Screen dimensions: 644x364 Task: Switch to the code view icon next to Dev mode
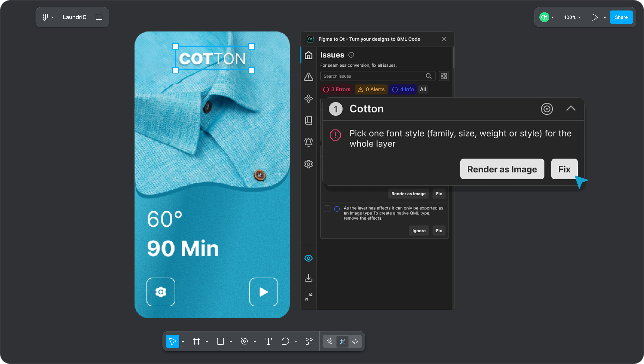355,341
